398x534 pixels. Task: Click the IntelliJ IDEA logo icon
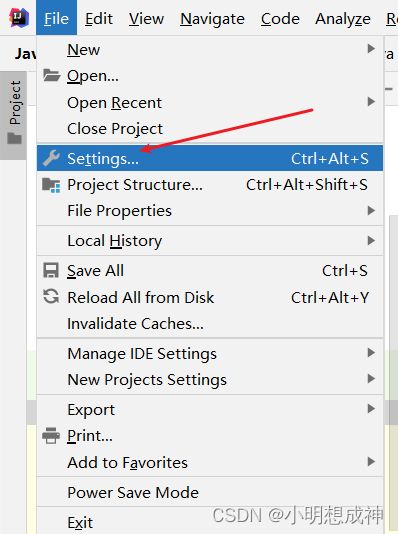pyautogui.click(x=19, y=17)
